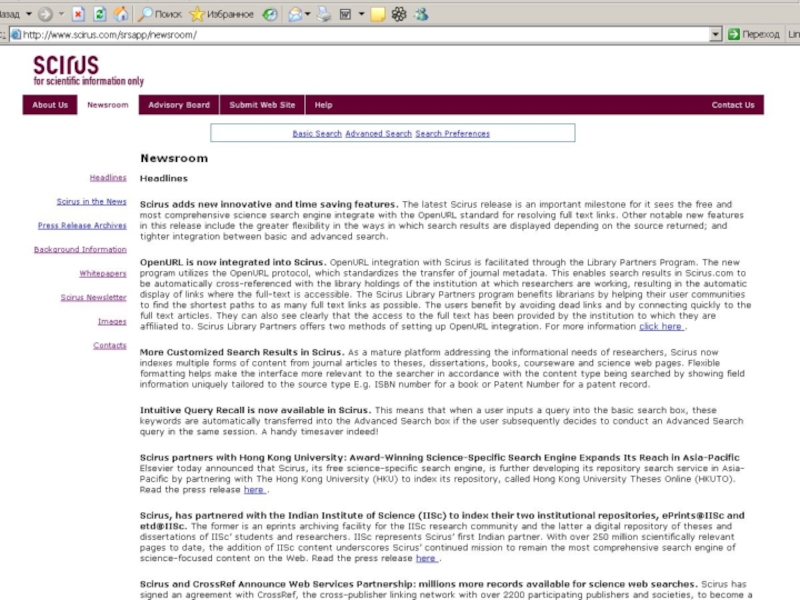
Task: Click the green Переход go button
Action: point(754,34)
